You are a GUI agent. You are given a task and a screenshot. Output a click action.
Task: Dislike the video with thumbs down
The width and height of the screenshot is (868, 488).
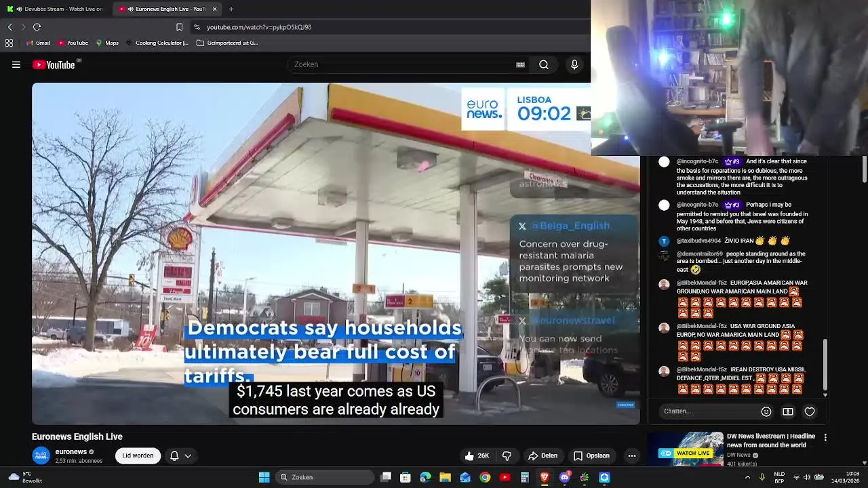[x=507, y=455]
